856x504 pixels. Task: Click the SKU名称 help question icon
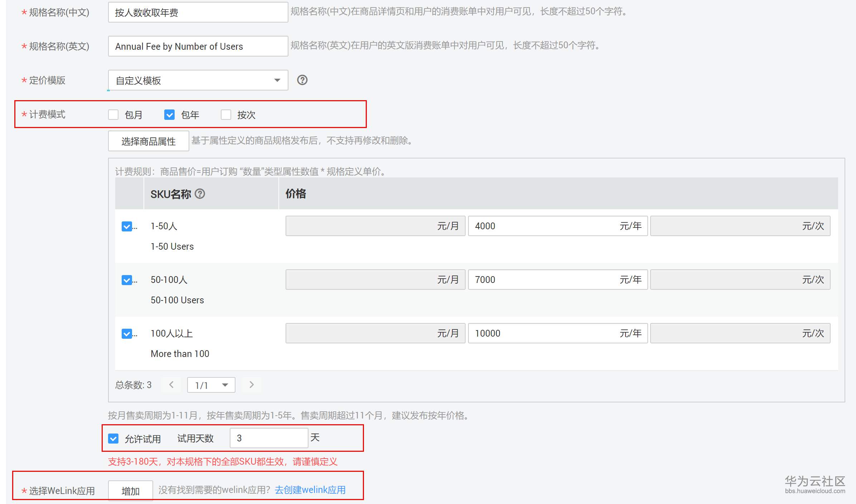[x=200, y=194]
